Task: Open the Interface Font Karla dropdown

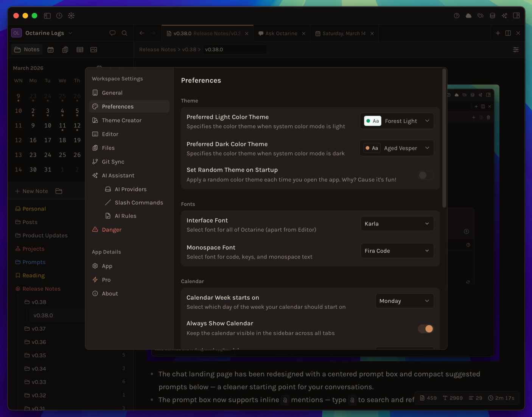Action: pos(397,224)
